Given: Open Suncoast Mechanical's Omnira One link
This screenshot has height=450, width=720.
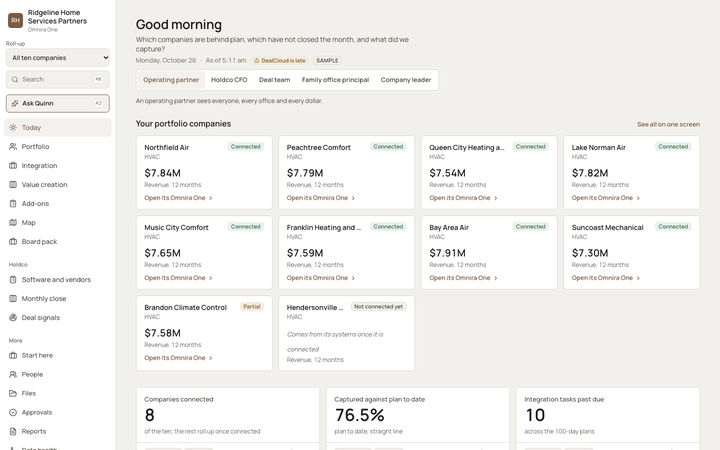Looking at the screenshot, I should click(606, 278).
